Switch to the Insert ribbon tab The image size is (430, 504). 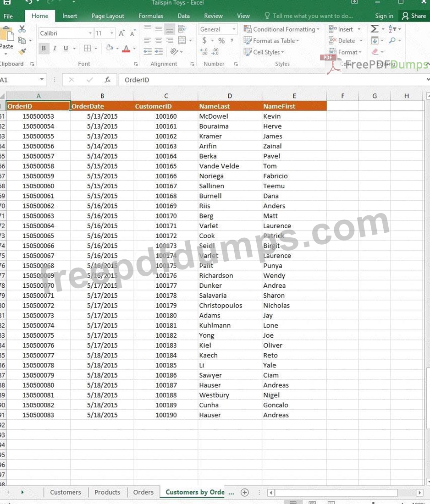(x=70, y=16)
